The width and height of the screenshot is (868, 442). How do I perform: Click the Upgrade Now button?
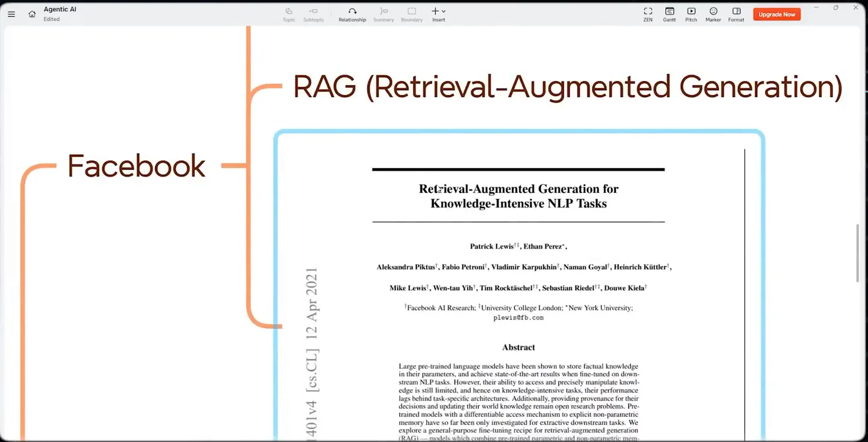777,14
